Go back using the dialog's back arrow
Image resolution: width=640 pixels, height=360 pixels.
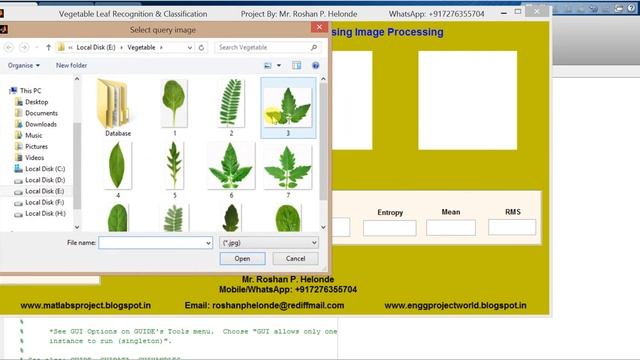point(9,47)
